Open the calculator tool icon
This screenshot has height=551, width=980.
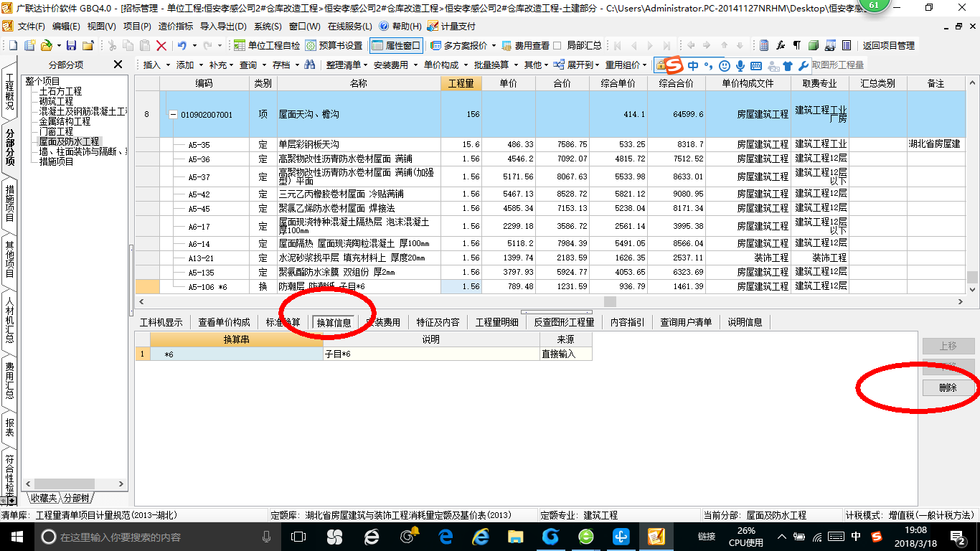coord(764,45)
